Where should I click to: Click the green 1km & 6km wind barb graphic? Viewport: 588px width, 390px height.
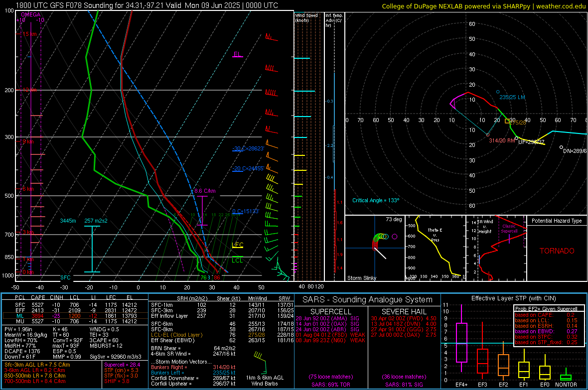260,363
